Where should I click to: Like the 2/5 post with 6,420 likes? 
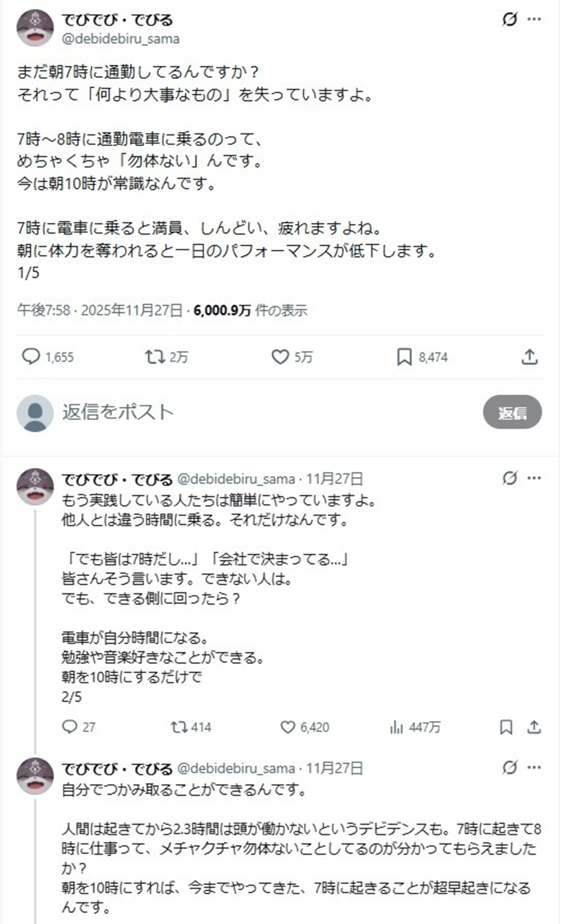pos(287,727)
